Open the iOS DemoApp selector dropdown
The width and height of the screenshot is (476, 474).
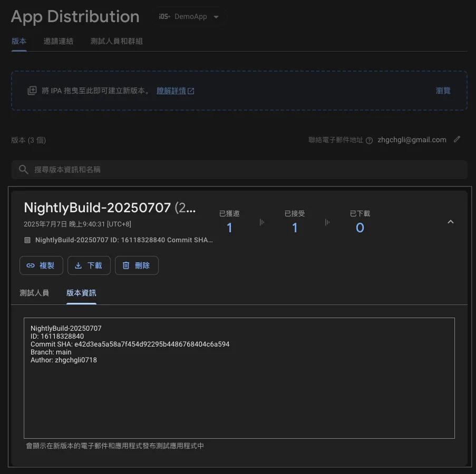click(x=190, y=17)
